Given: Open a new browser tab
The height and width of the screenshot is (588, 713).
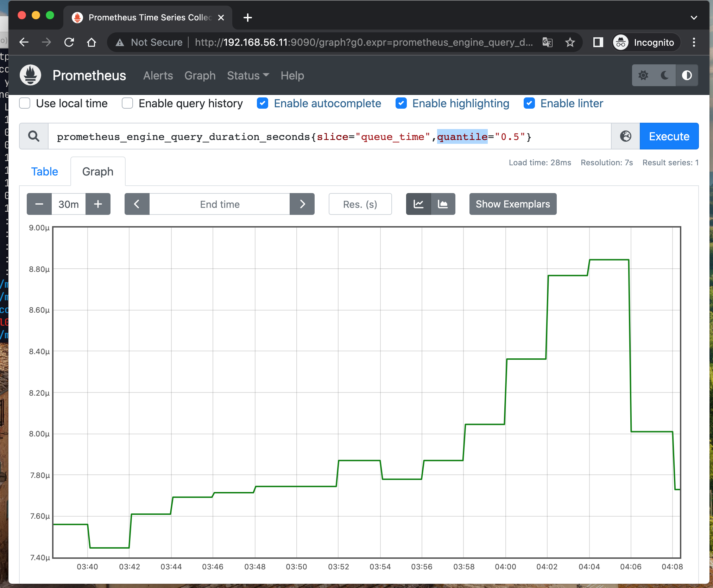Looking at the screenshot, I should click(x=247, y=18).
